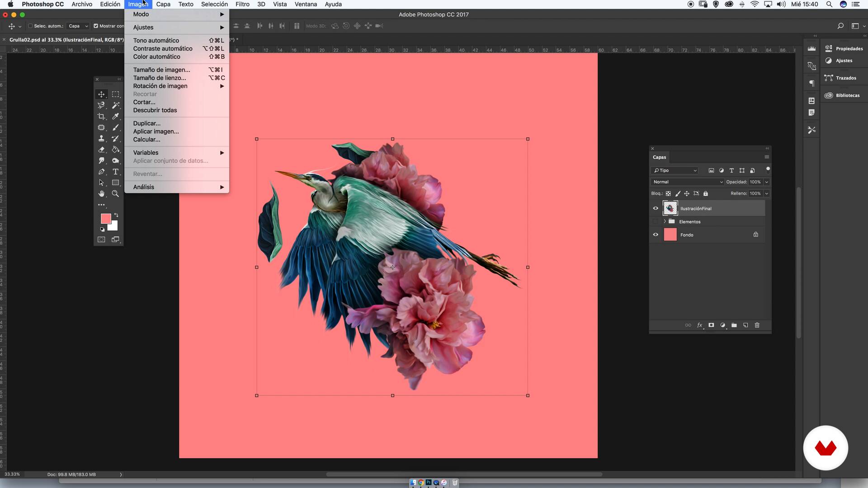868x488 pixels.
Task: Toggle the Selec. autom. checkbox
Action: [31, 26]
